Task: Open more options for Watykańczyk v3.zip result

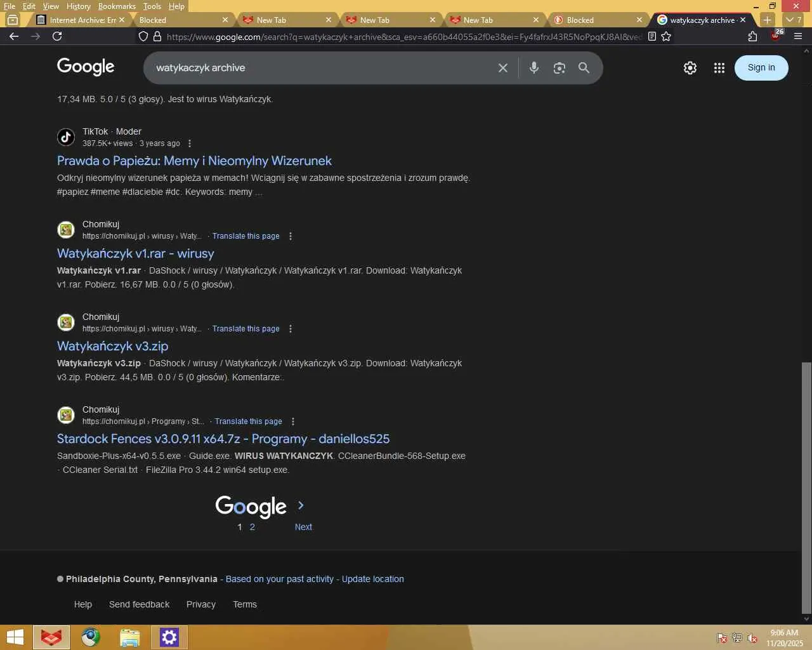Action: (x=291, y=329)
